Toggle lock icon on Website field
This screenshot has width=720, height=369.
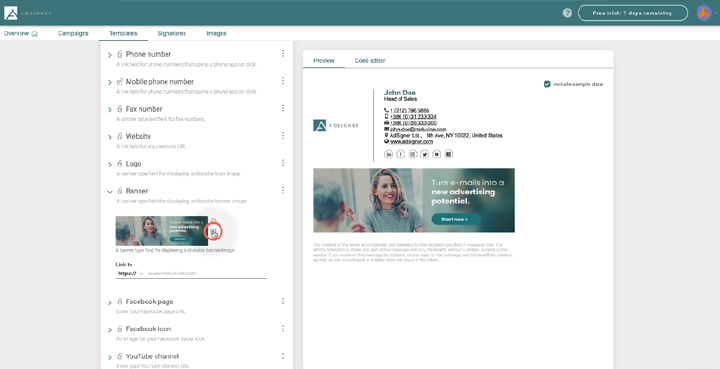click(120, 136)
